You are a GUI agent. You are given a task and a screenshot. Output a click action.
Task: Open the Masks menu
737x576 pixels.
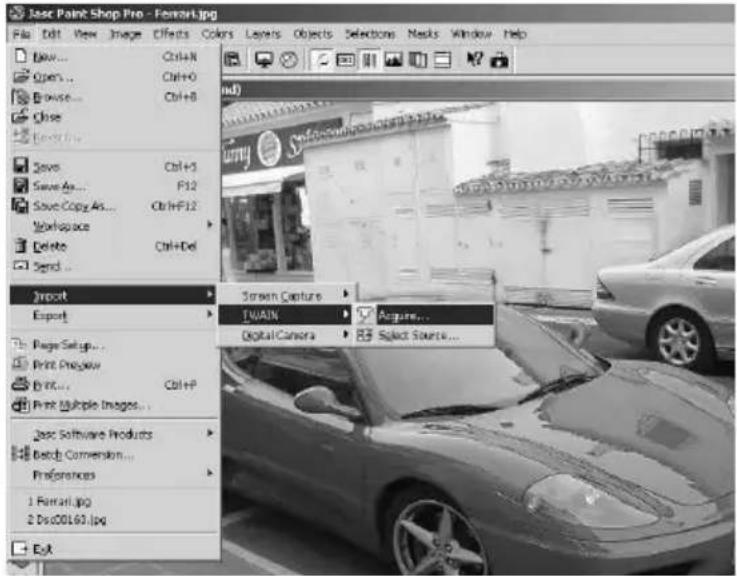423,34
